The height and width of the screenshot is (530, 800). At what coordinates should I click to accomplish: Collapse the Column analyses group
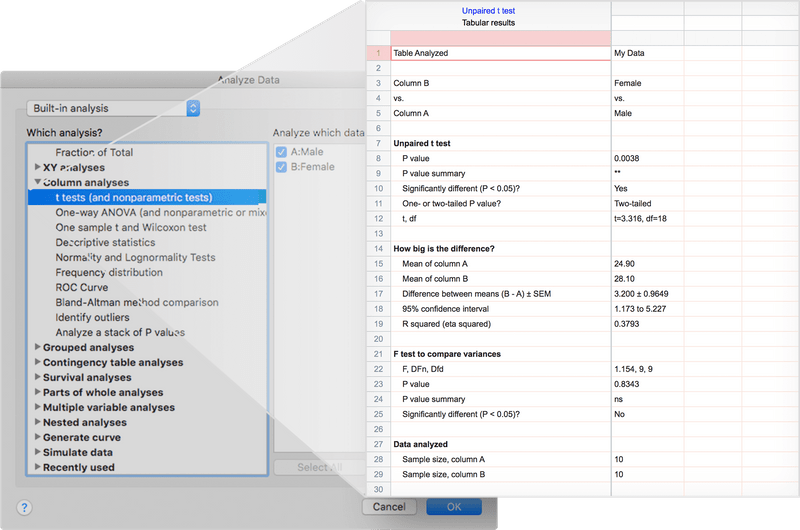(38, 183)
